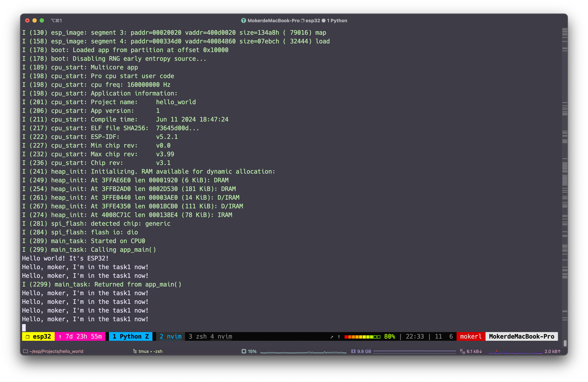Screen dimensions: 588x382
Task: Click the 2.0 kB upload rate
Action: [x=552, y=351]
